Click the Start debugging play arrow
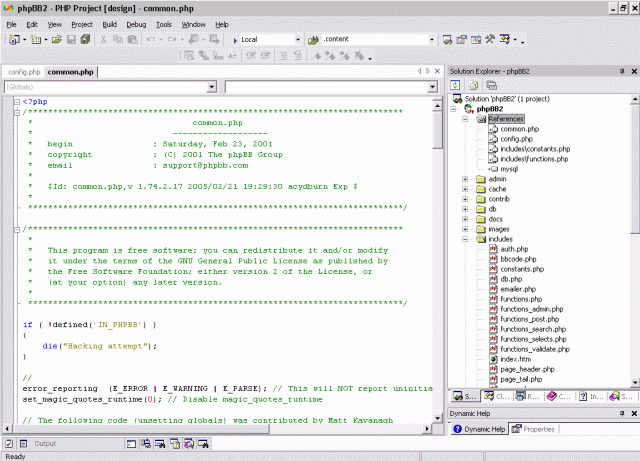The width and height of the screenshot is (640, 461). coord(235,40)
